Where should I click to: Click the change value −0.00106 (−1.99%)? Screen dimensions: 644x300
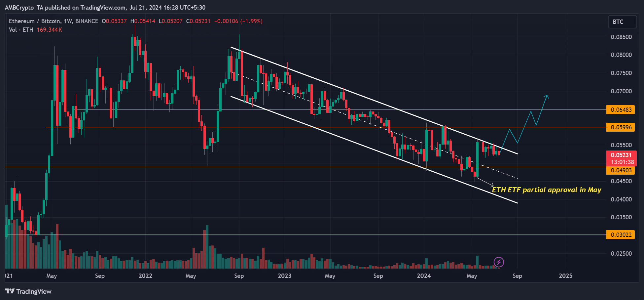click(238, 21)
